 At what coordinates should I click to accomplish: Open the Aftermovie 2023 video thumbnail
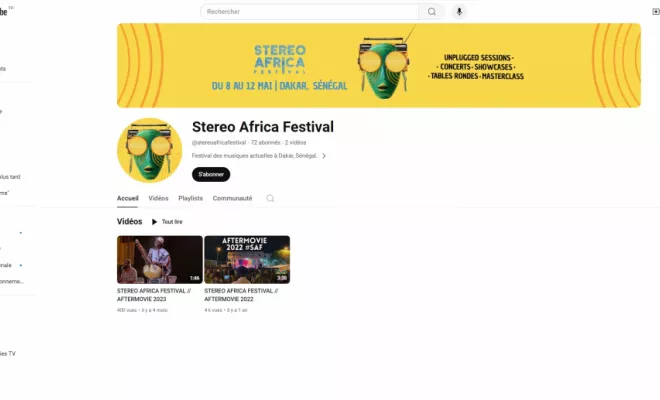click(x=160, y=259)
